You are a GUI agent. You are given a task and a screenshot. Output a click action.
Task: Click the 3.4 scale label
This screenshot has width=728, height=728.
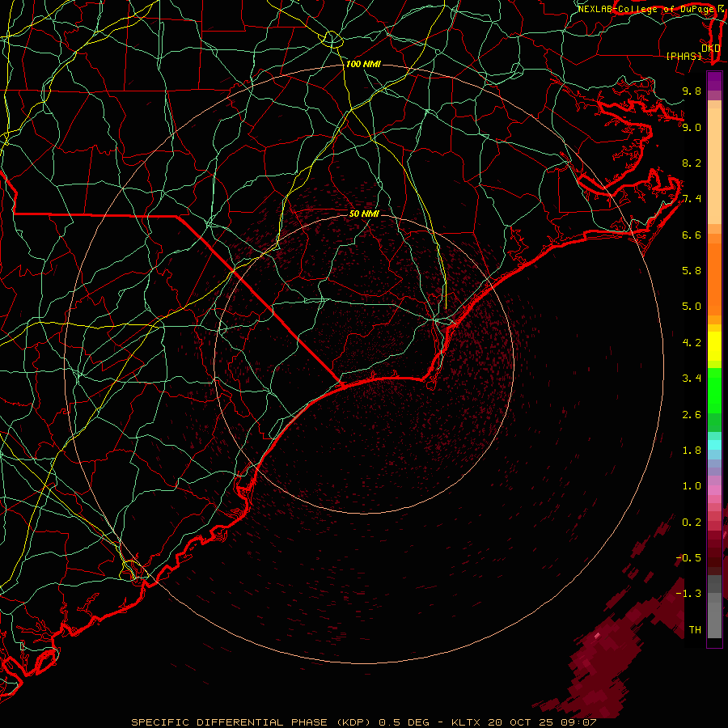692,379
